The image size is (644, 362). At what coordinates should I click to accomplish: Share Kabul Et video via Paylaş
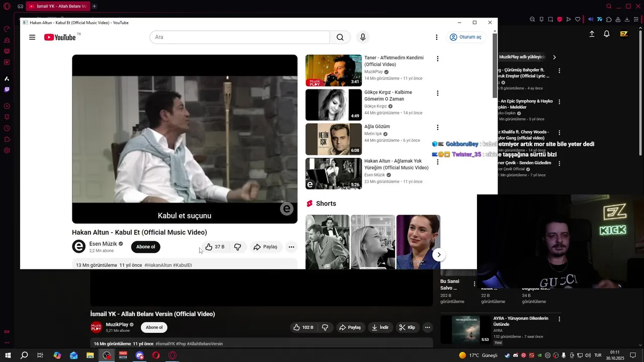265,247
